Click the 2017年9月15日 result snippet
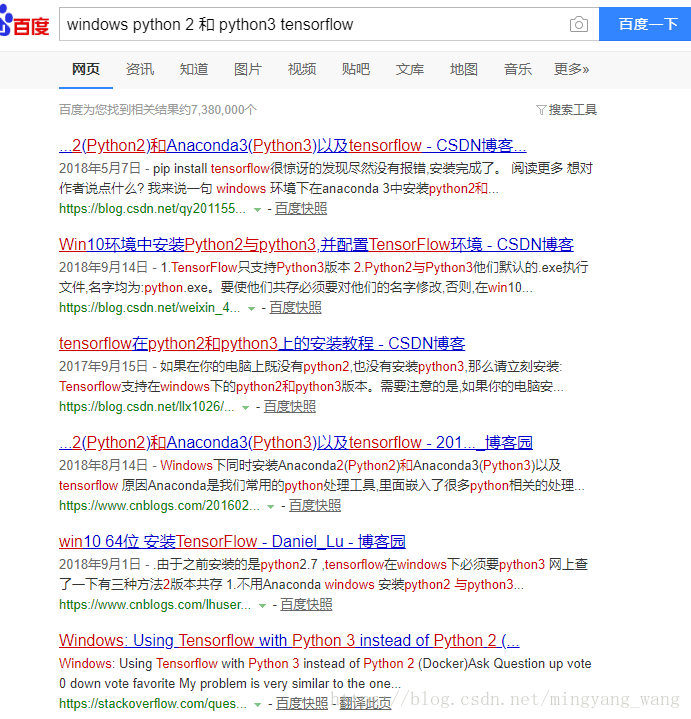The height and width of the screenshot is (719, 691). click(x=311, y=376)
